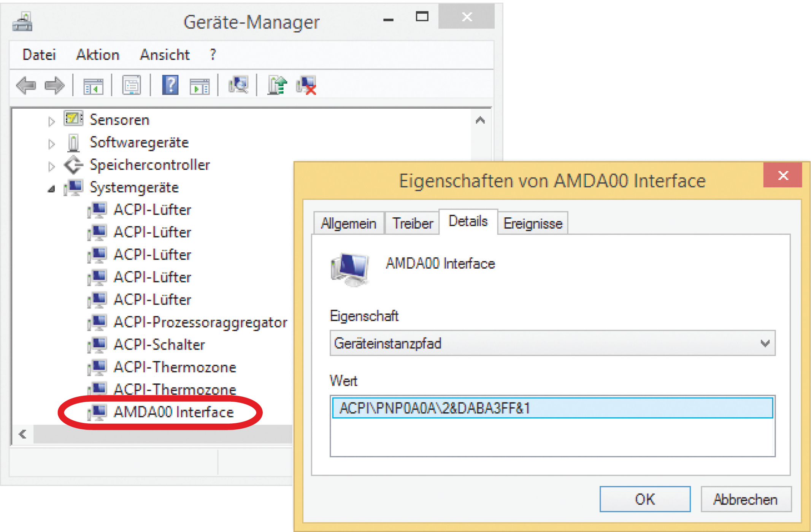Click the uninstall device red-X icon
This screenshot has width=811, height=532.
[x=306, y=85]
